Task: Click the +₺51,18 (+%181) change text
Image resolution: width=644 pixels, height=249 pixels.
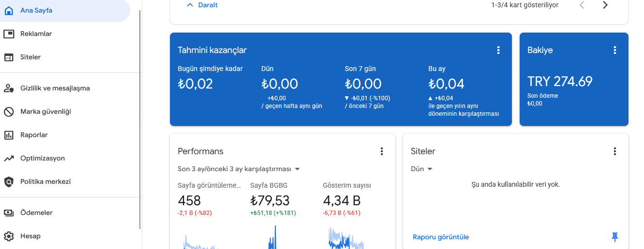Action: pyautogui.click(x=273, y=213)
